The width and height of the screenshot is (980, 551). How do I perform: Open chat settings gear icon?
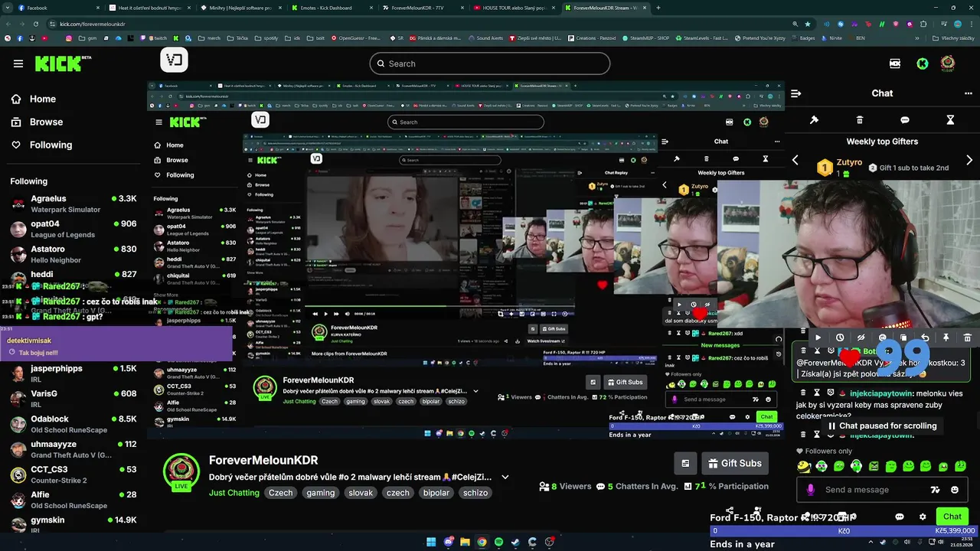tap(923, 517)
